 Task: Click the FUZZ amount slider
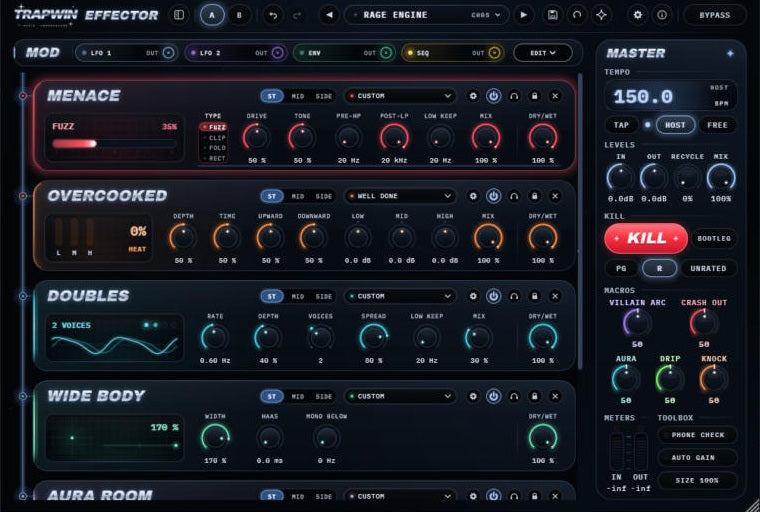pyautogui.click(x=114, y=144)
